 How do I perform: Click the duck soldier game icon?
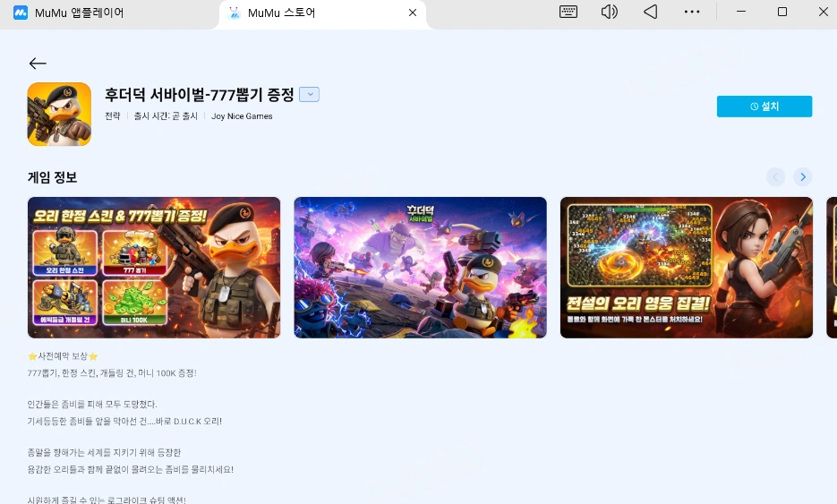[x=59, y=114]
